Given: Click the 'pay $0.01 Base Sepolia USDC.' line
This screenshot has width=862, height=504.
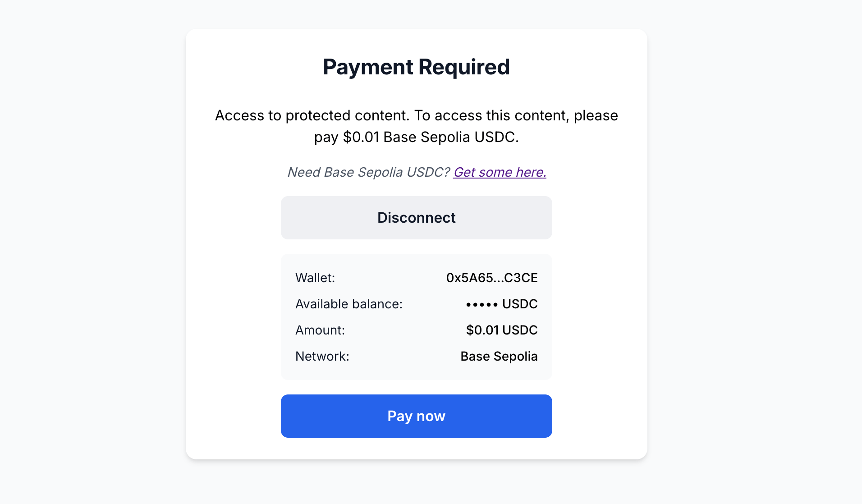Looking at the screenshot, I should pyautogui.click(x=416, y=137).
